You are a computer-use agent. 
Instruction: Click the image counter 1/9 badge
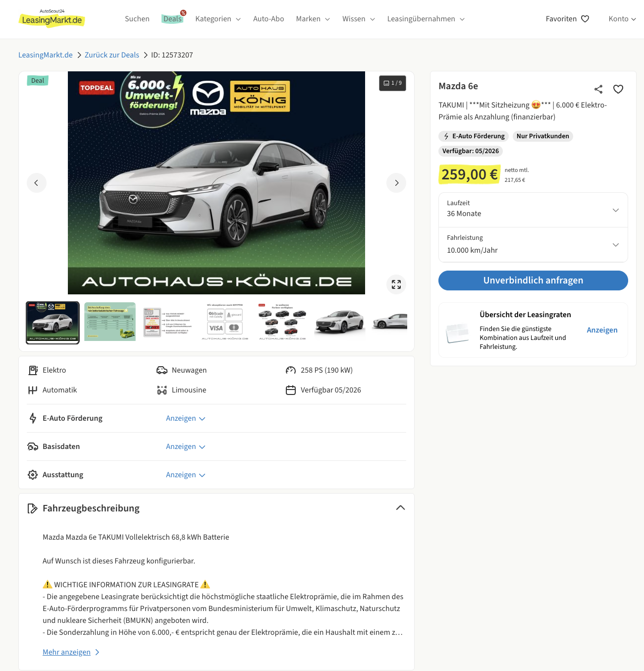[x=393, y=83]
